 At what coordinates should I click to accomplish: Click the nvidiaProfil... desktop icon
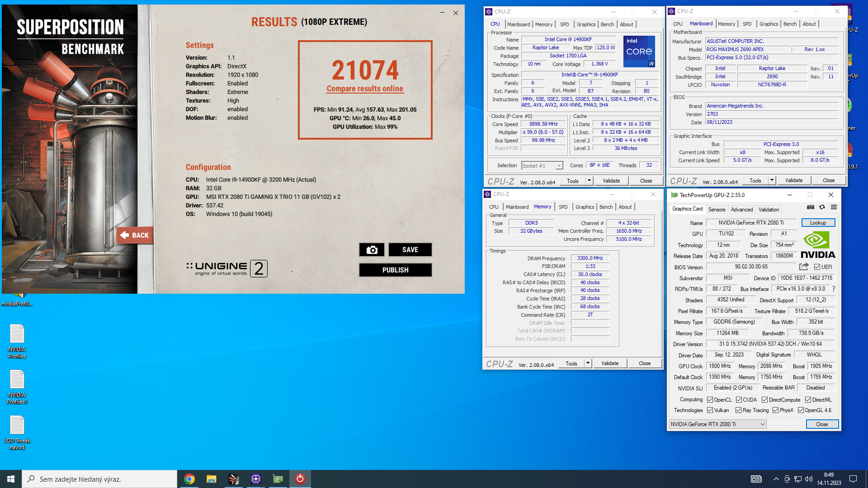click(x=17, y=300)
